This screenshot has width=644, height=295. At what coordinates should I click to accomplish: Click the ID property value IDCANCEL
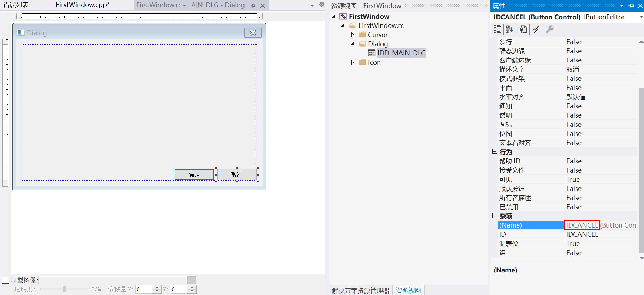tap(582, 234)
